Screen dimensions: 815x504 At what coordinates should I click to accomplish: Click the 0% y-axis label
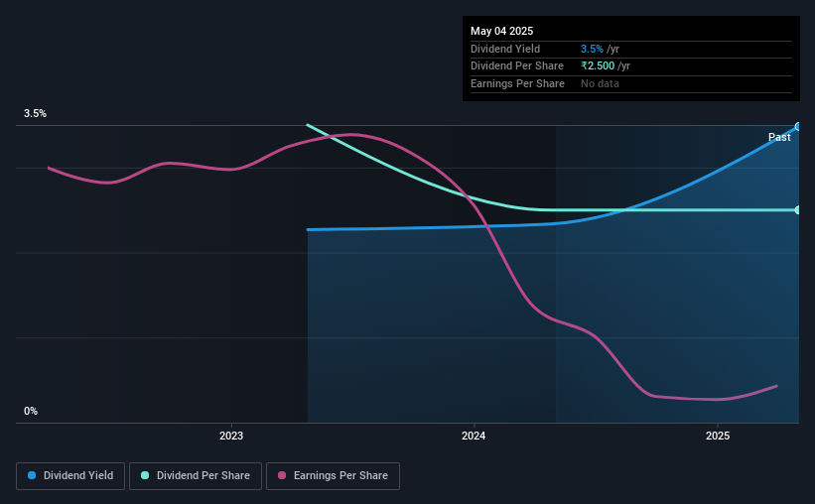(x=31, y=411)
